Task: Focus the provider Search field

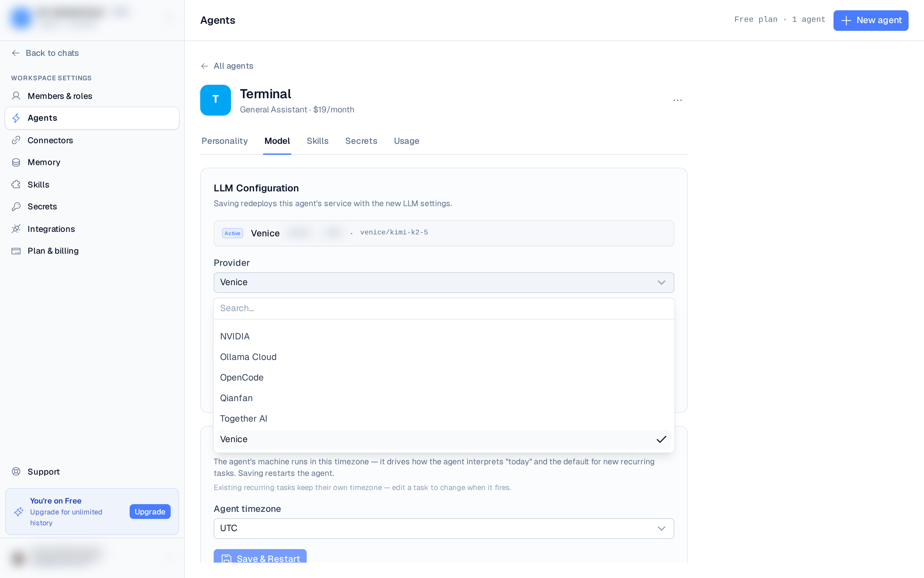Action: click(x=444, y=309)
